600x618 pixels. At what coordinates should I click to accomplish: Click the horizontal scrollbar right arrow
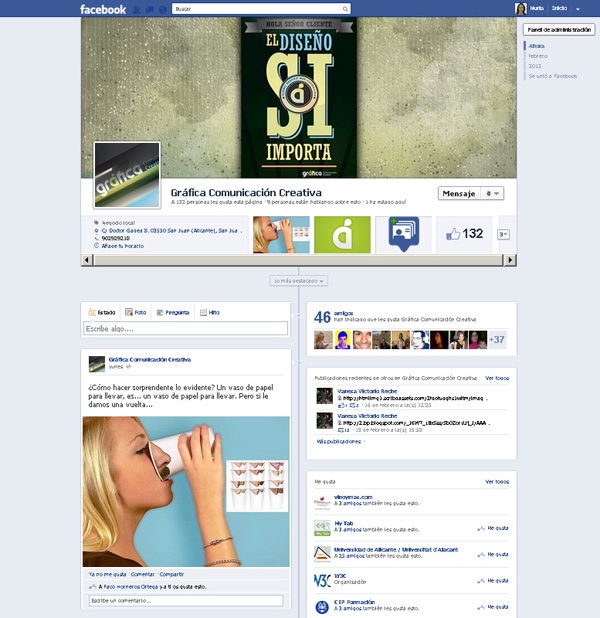(x=511, y=260)
